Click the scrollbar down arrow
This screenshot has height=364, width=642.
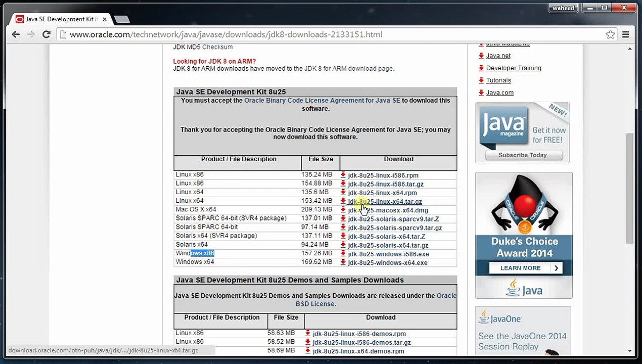point(629,351)
